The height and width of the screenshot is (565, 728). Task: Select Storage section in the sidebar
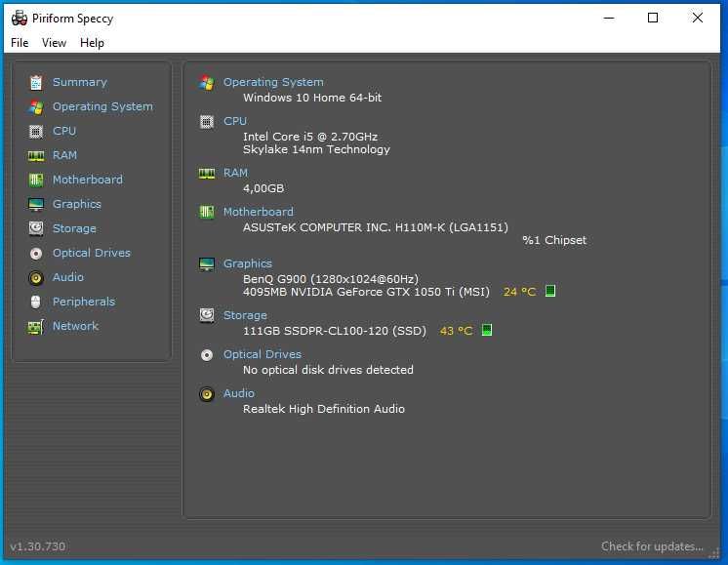(x=74, y=228)
